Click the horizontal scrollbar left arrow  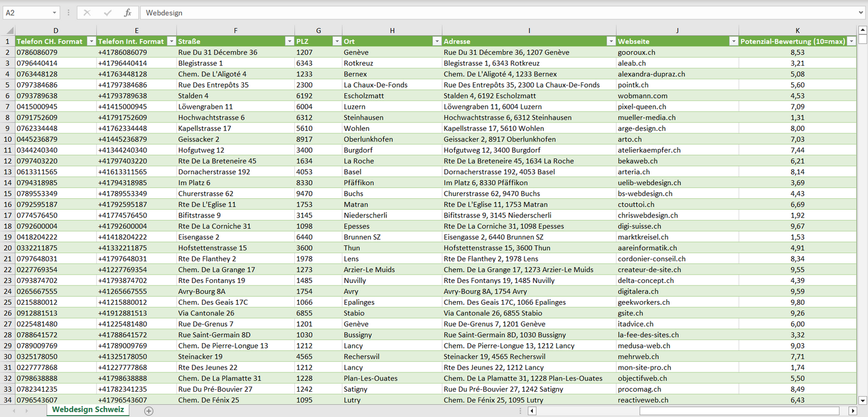[532, 411]
